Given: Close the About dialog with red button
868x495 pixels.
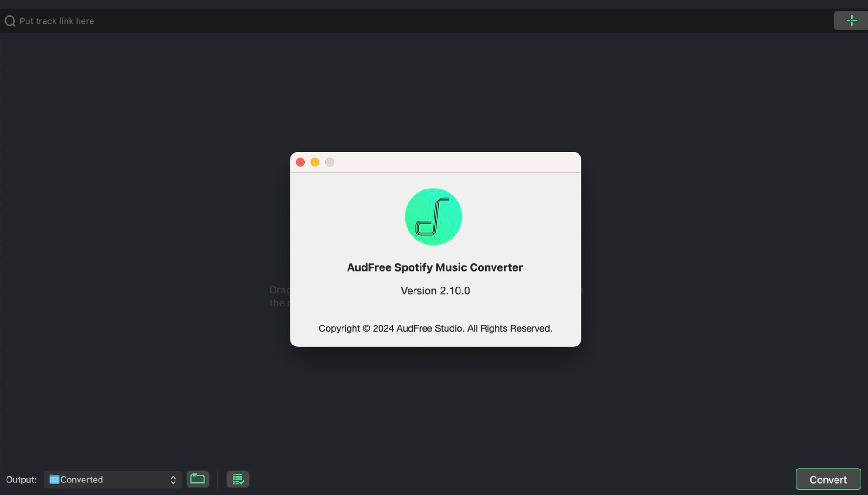Looking at the screenshot, I should click(x=300, y=162).
